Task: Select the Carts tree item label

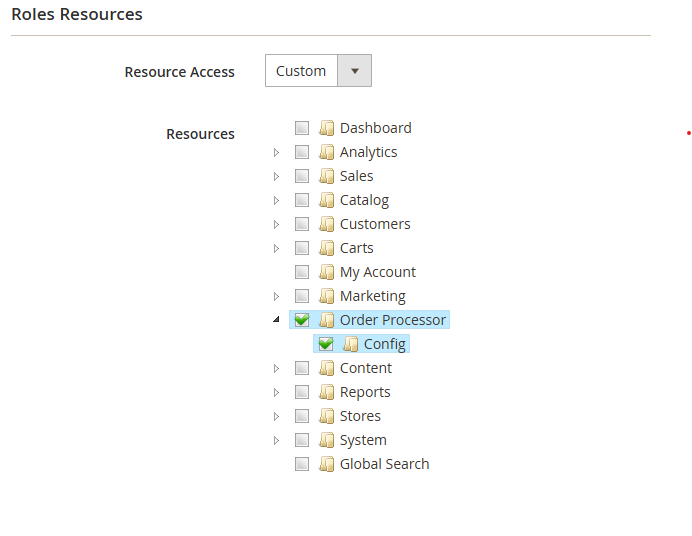Action: tap(356, 248)
